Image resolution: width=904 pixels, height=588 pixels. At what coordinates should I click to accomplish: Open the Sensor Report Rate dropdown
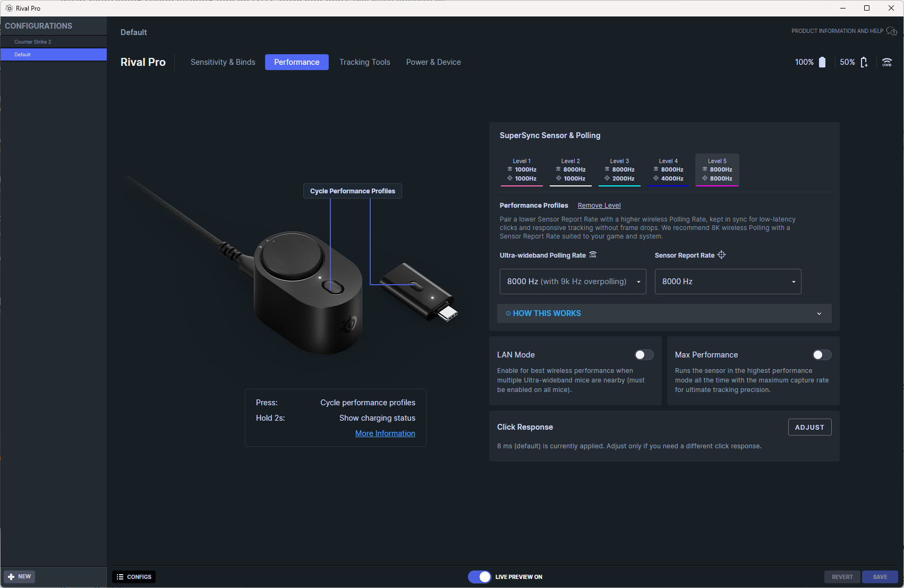click(x=728, y=282)
